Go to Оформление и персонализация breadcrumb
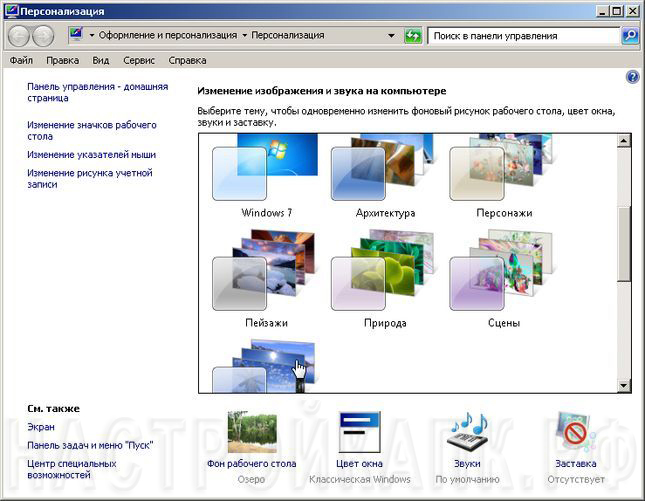Viewport: 645px width, 501px height. (168, 35)
